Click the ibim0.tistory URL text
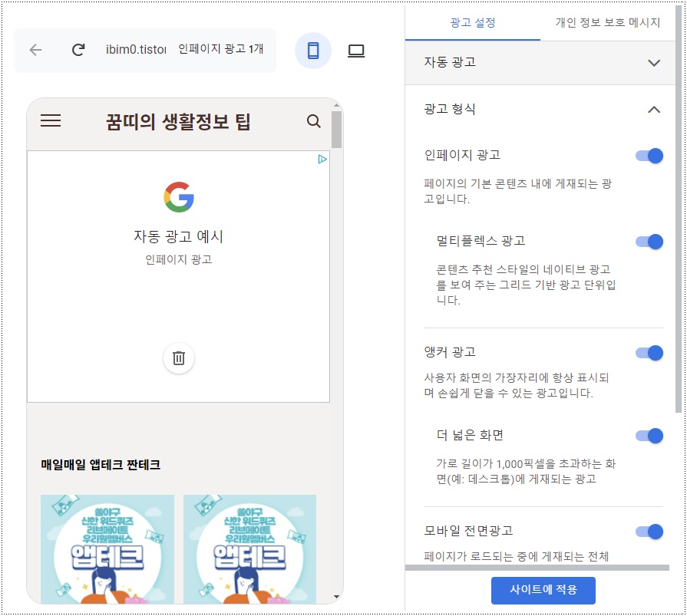The width and height of the screenshot is (687, 616). tap(136, 50)
